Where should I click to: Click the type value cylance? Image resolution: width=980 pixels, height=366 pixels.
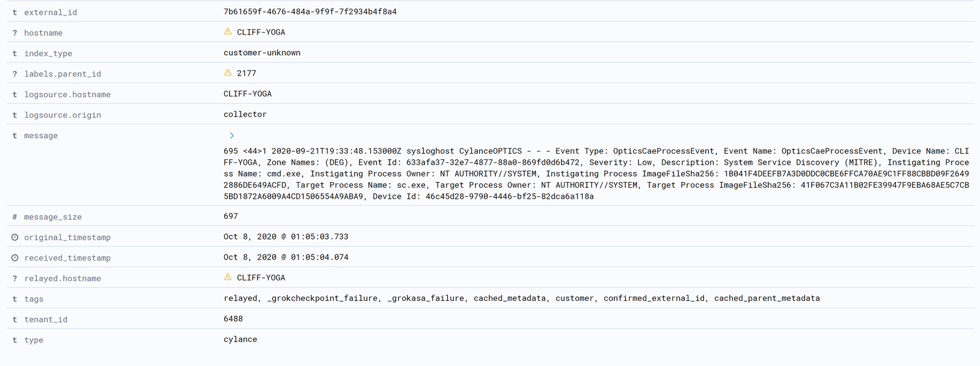tap(240, 339)
